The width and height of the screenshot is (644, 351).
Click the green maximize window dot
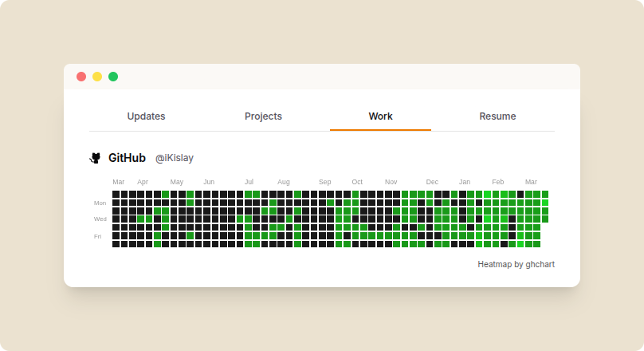click(113, 77)
